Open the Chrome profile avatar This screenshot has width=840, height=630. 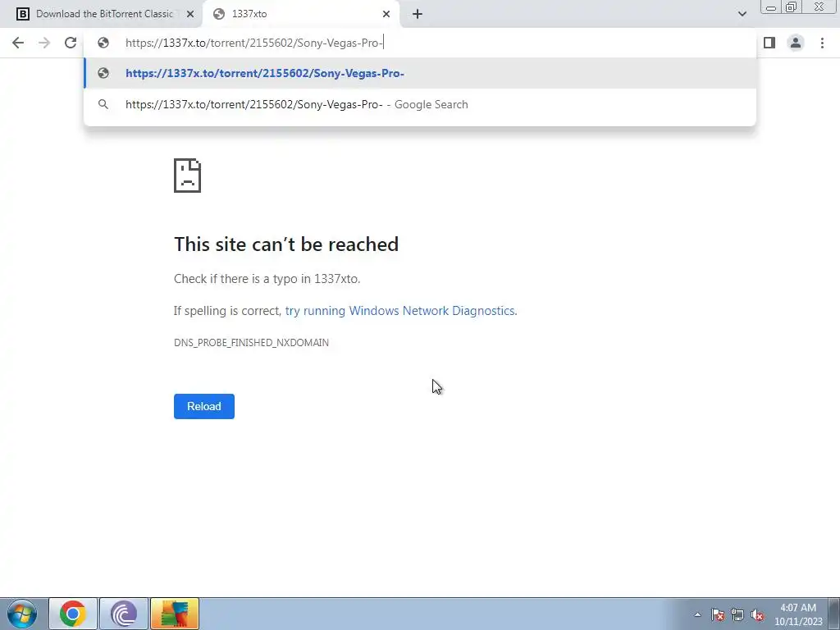796,43
